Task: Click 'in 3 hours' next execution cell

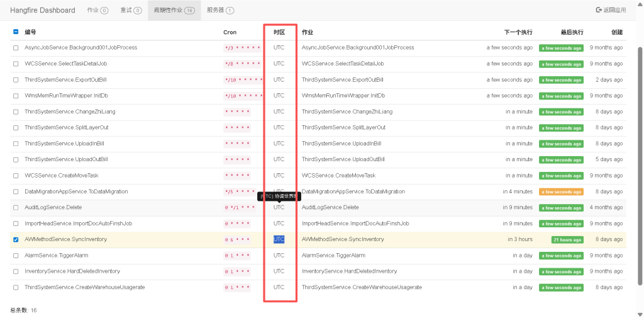Action: [x=520, y=239]
